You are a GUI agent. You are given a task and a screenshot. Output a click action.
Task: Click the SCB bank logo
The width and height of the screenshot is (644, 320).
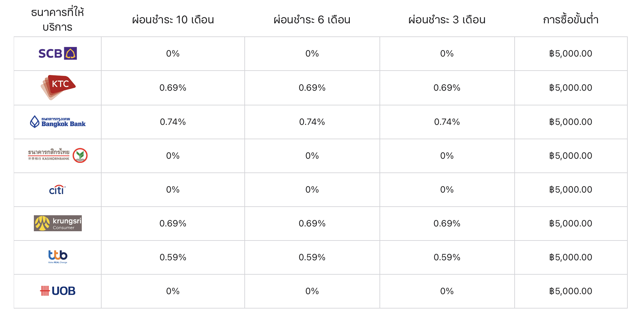57,53
